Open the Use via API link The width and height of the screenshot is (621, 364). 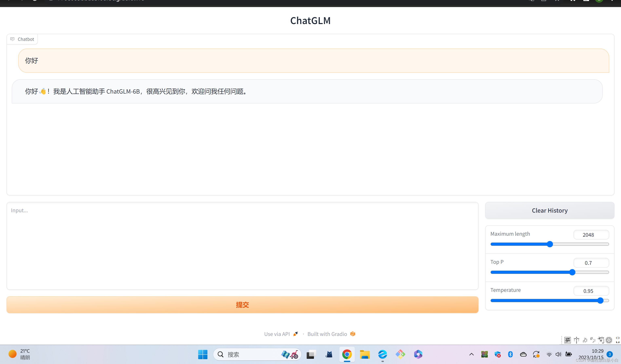click(x=277, y=334)
